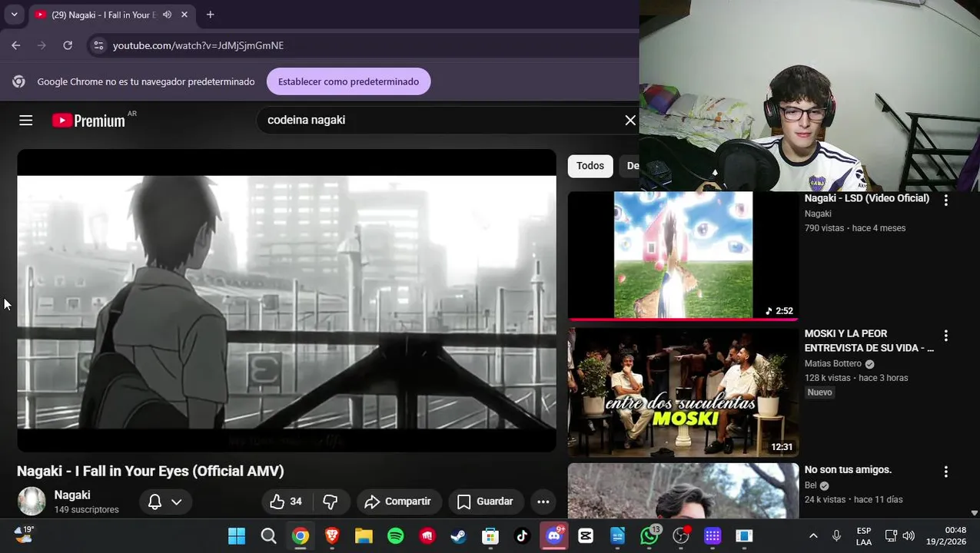Open MOSKI entre dos suculentas thumbnail

683,392
